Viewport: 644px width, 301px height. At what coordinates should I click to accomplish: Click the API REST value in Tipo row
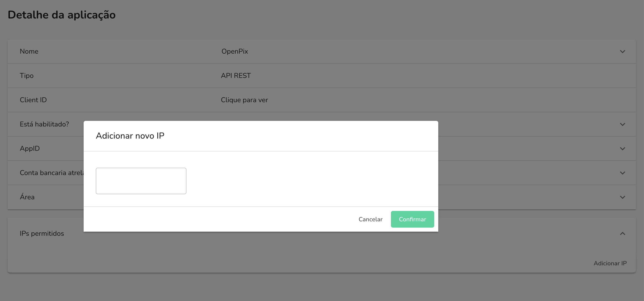coord(236,75)
